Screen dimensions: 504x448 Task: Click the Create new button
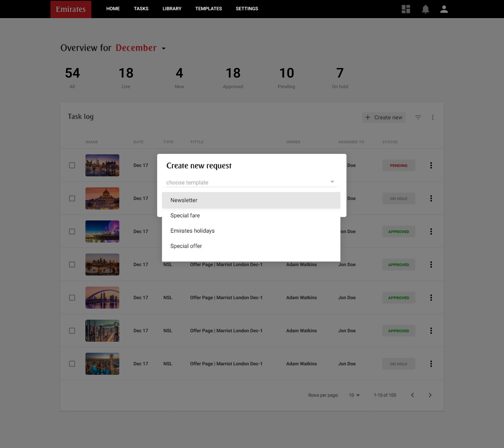(384, 117)
